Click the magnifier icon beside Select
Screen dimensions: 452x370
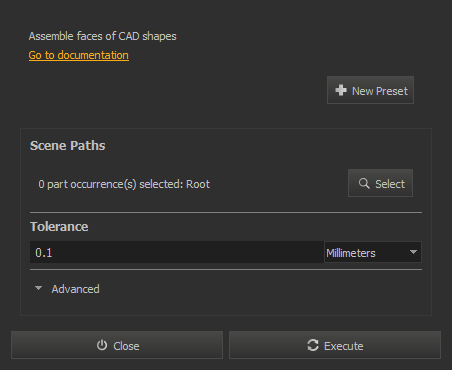(364, 183)
